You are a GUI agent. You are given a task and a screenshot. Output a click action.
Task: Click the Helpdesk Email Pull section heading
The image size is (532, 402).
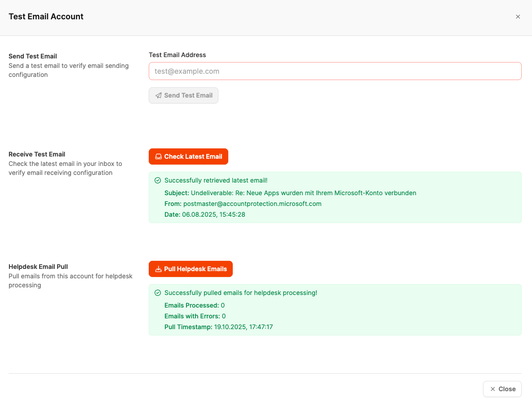[38, 267]
